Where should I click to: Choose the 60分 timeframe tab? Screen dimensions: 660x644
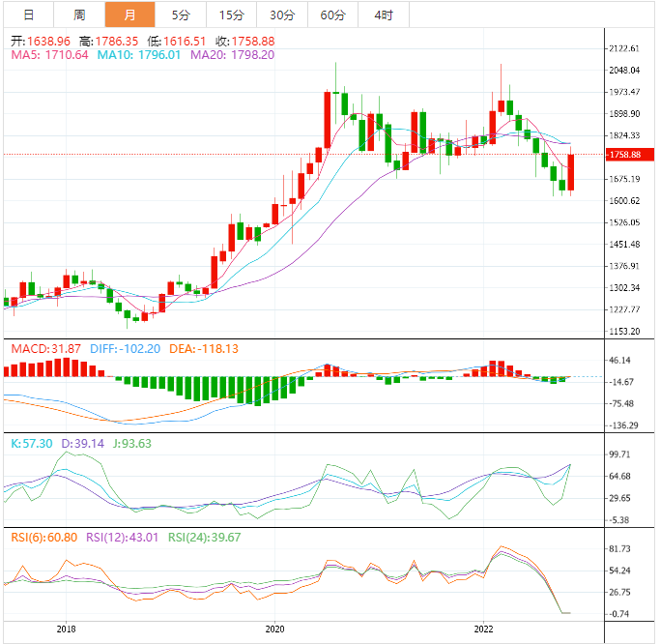(332, 15)
